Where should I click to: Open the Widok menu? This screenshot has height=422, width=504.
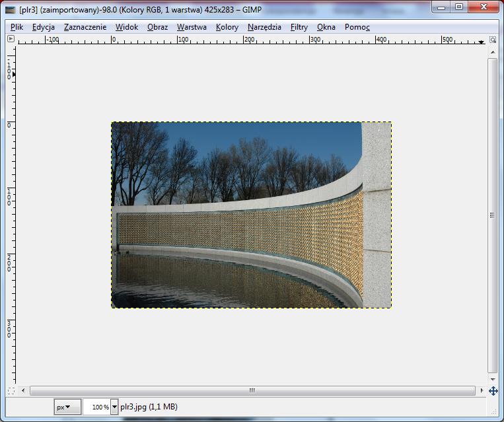pos(127,27)
